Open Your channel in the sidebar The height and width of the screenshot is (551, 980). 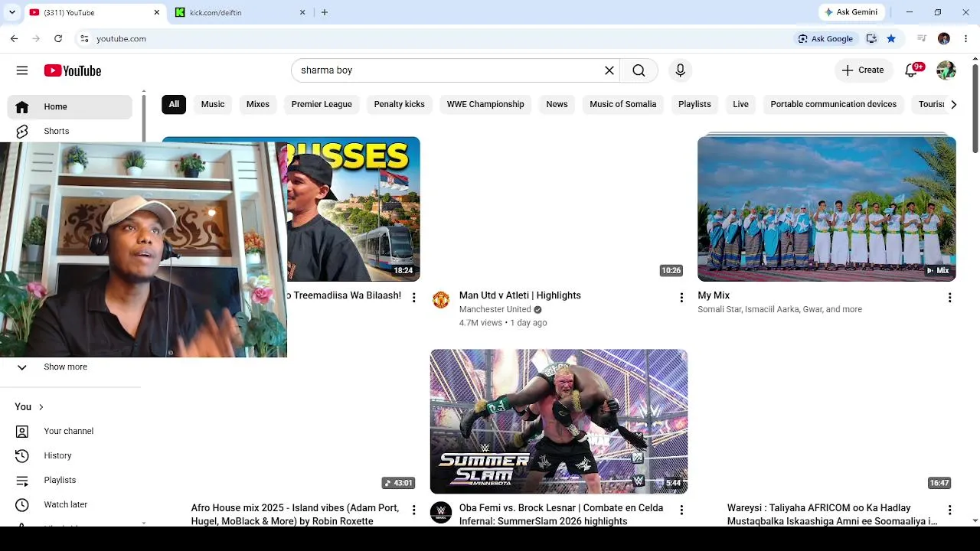pos(70,431)
